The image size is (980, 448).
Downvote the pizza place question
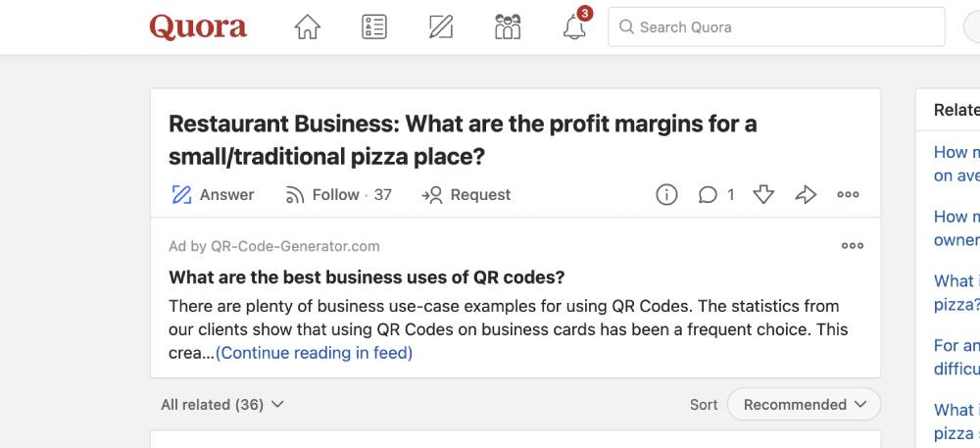click(763, 195)
